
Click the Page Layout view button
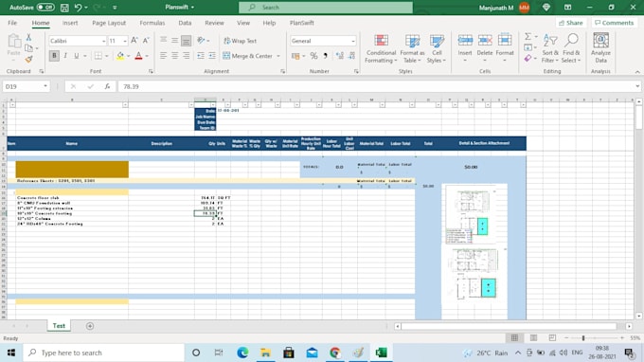point(533,337)
